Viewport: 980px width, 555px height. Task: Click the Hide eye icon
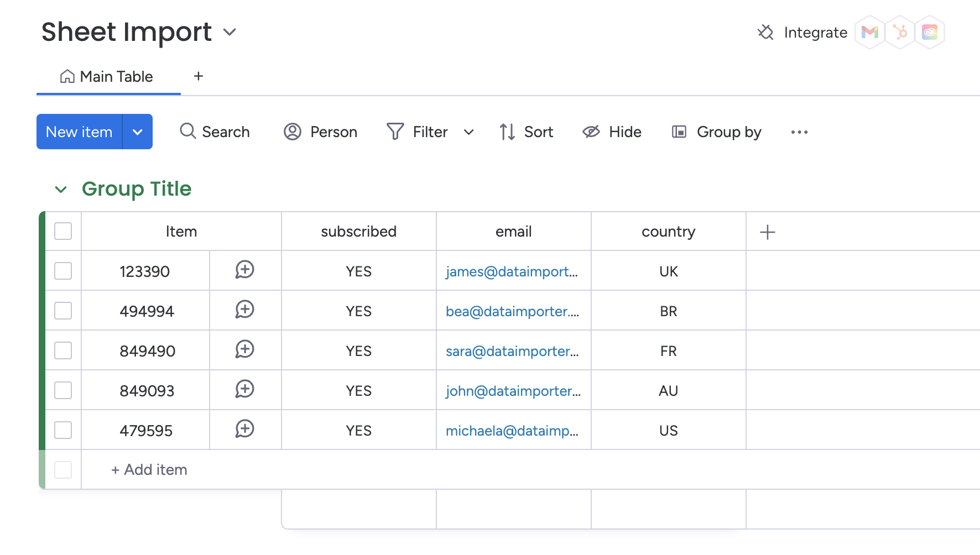(591, 132)
